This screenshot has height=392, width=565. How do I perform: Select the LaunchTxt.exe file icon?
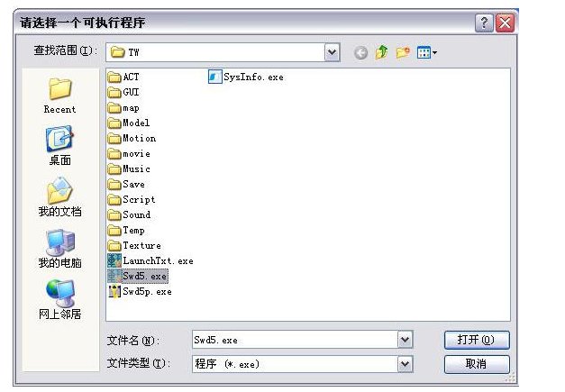pos(114,260)
